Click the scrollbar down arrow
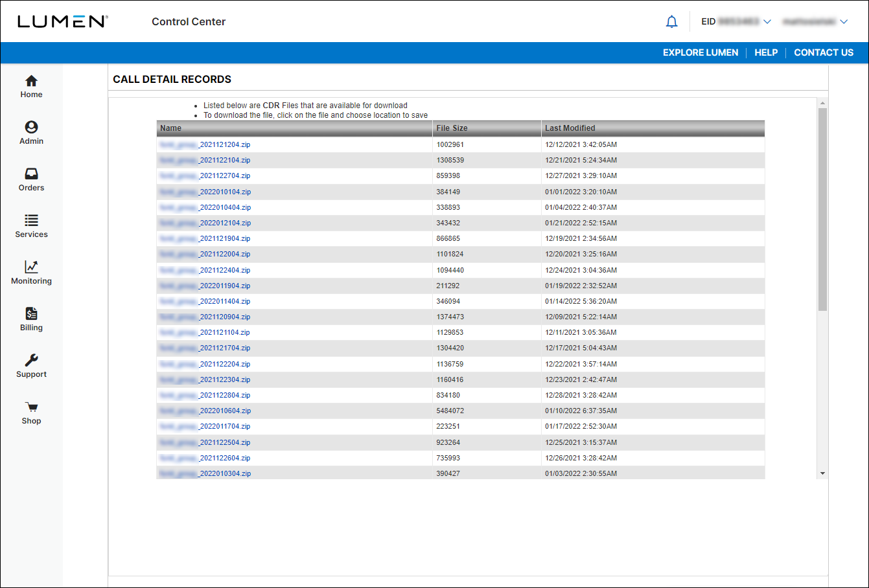The height and width of the screenshot is (588, 869). [x=822, y=473]
